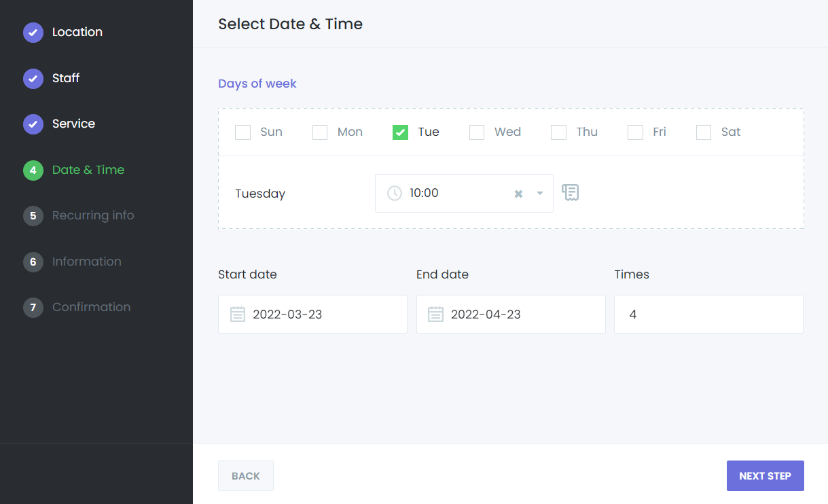The height and width of the screenshot is (504, 828).
Task: Click the End date calendar icon
Action: [435, 314]
